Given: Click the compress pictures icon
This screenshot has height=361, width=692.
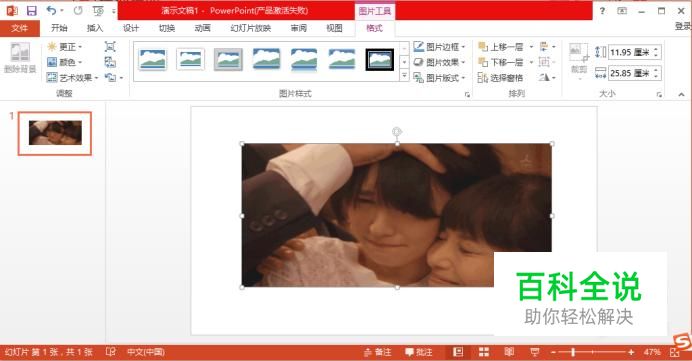Looking at the screenshot, I should coord(110,46).
